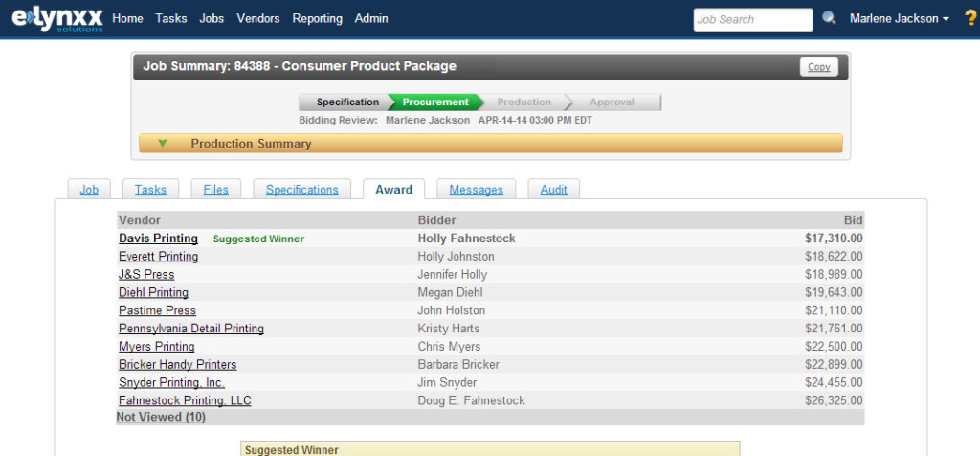Click the $17,310.00 bid amount
The height and width of the screenshot is (456, 980).
coord(834,239)
